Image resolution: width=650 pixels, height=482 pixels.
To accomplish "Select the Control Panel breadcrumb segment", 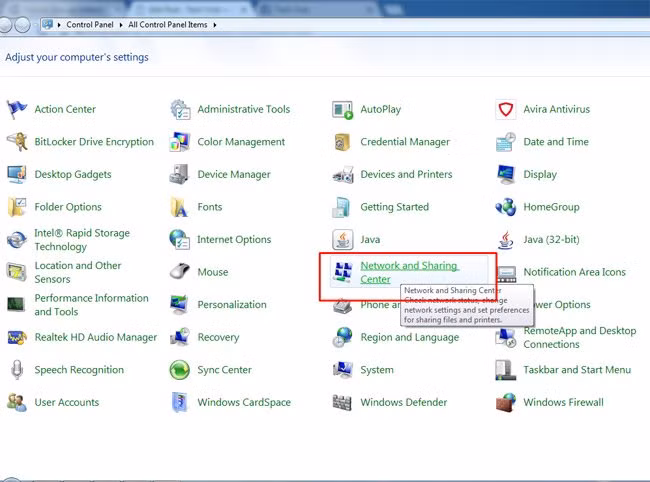I will [92, 24].
